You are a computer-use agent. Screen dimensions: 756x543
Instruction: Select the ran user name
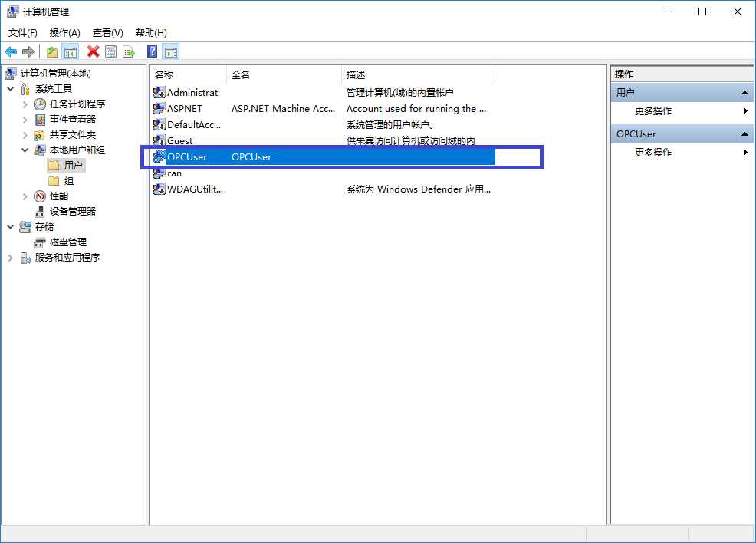[175, 173]
